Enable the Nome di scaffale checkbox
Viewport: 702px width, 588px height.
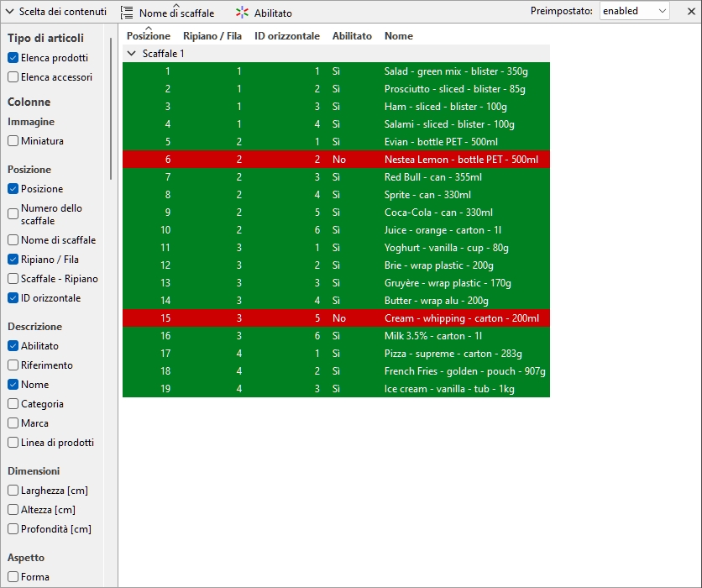13,240
